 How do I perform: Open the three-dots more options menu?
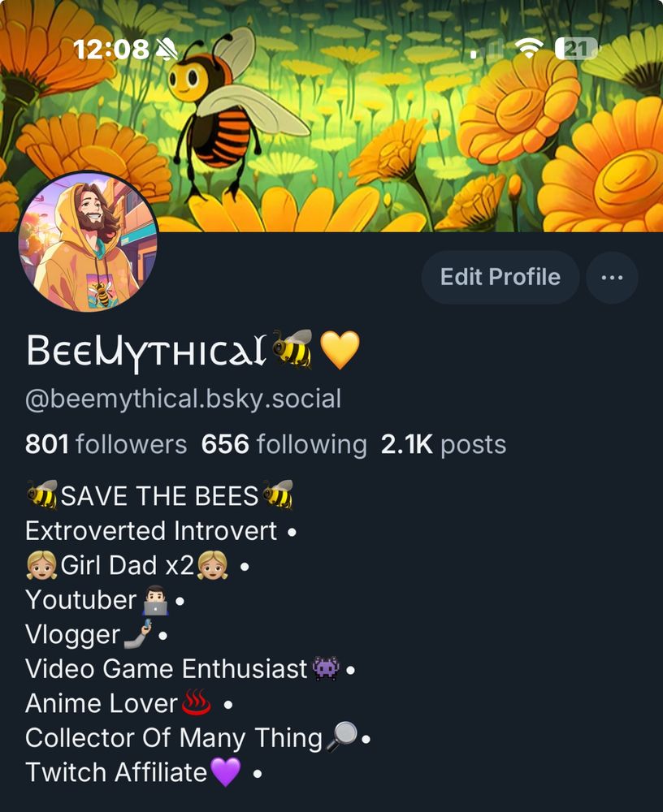[x=612, y=278]
